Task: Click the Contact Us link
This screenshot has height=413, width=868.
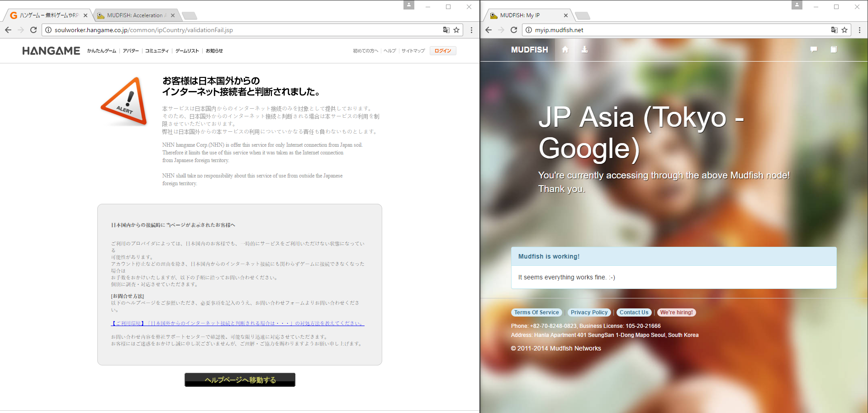Action: (x=634, y=312)
